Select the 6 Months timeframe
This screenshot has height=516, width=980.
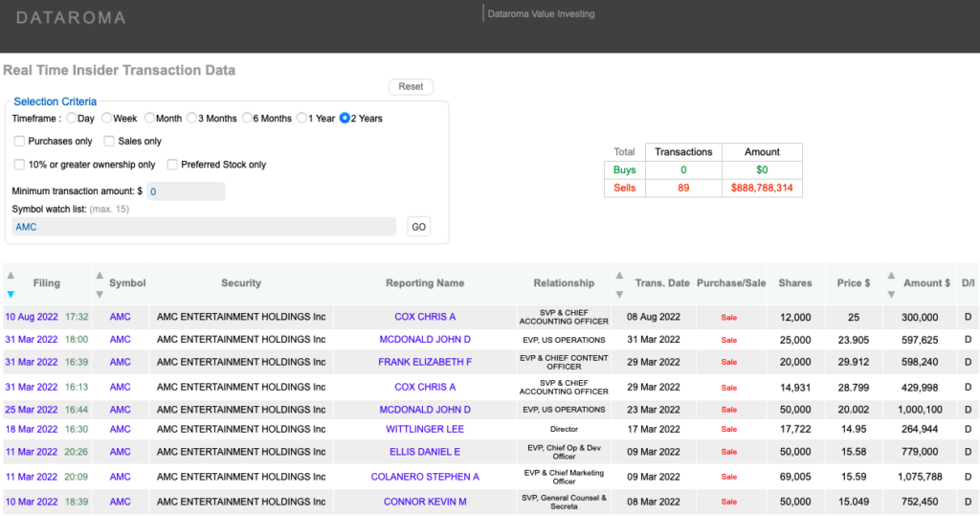[x=247, y=118]
